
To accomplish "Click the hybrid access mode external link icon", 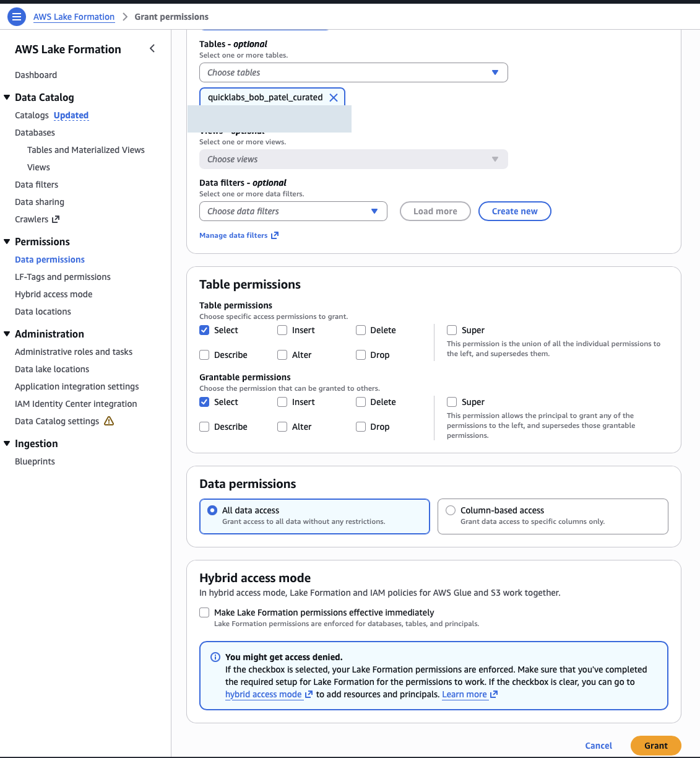I will click(x=309, y=694).
